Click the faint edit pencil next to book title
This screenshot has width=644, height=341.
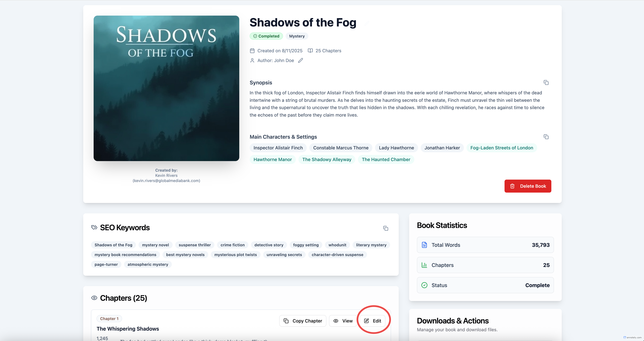[367, 23]
